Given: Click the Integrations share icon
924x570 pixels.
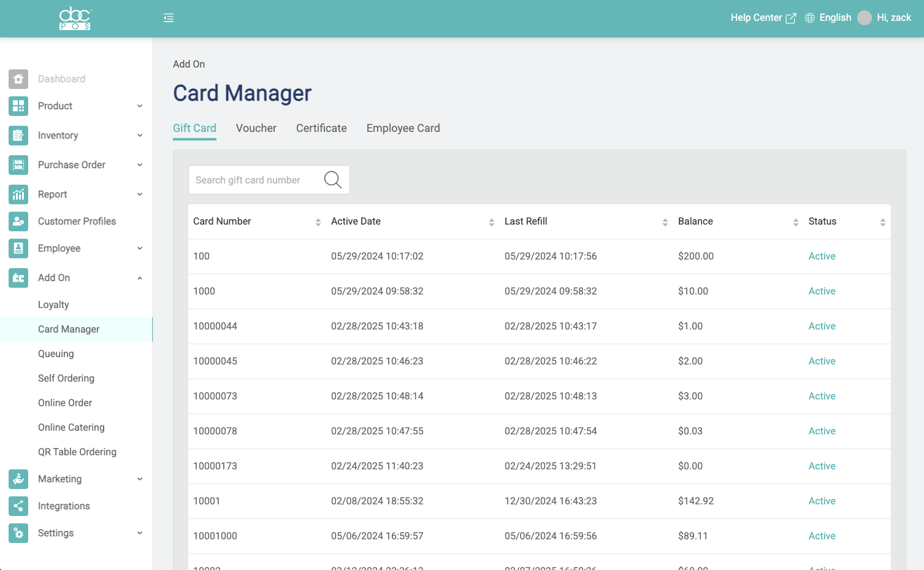Looking at the screenshot, I should coord(18,506).
